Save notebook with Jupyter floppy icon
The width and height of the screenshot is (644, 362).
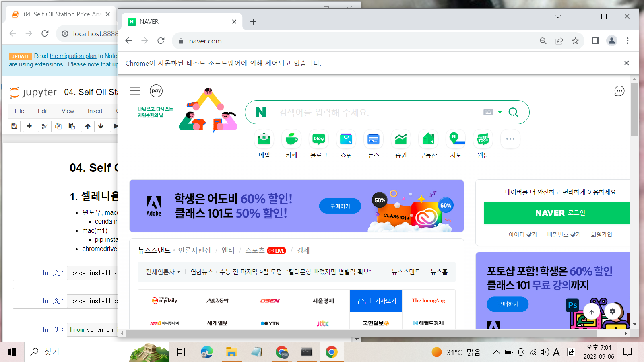14,126
